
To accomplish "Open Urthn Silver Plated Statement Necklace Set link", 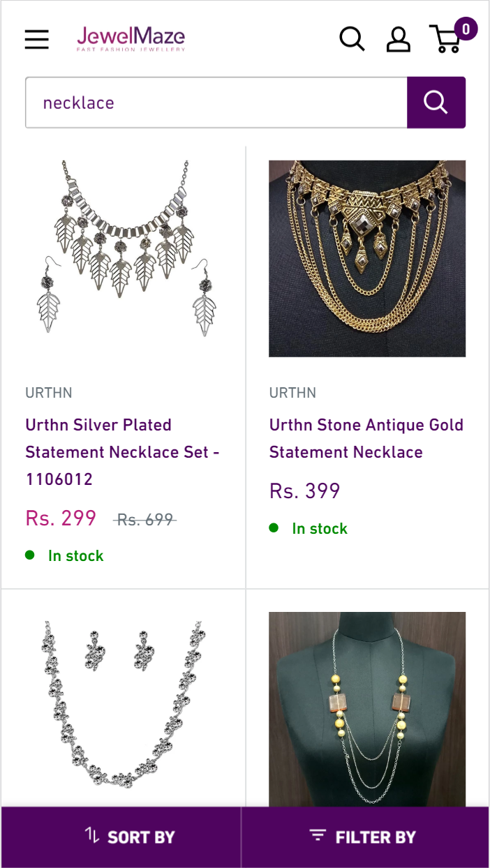I will [123, 451].
